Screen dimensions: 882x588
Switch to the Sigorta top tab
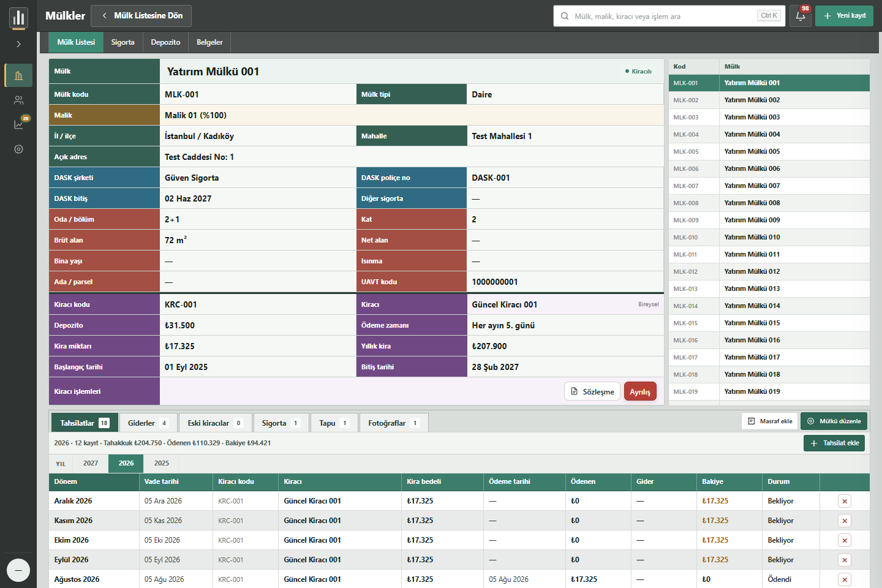point(123,42)
